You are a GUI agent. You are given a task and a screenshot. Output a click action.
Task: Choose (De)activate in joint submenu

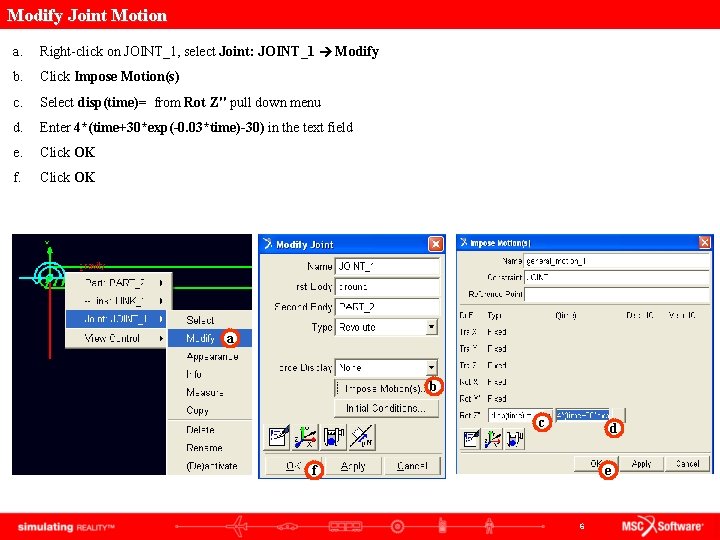[x=210, y=466]
